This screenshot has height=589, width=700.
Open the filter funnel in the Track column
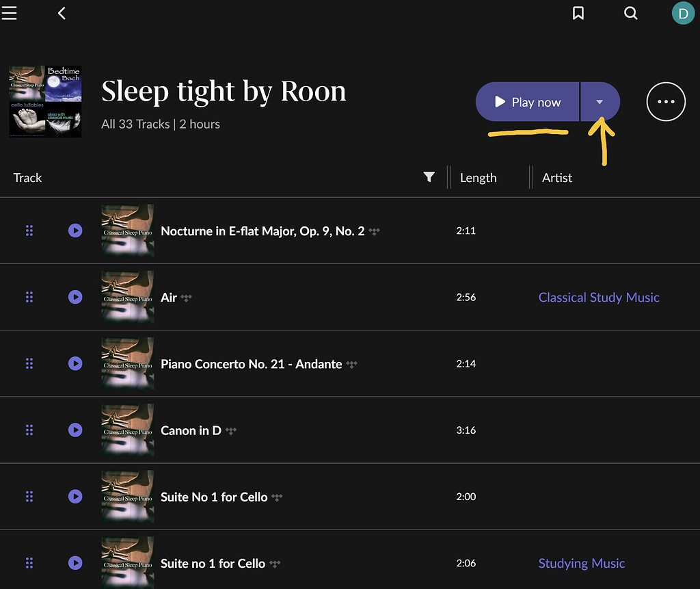point(429,177)
